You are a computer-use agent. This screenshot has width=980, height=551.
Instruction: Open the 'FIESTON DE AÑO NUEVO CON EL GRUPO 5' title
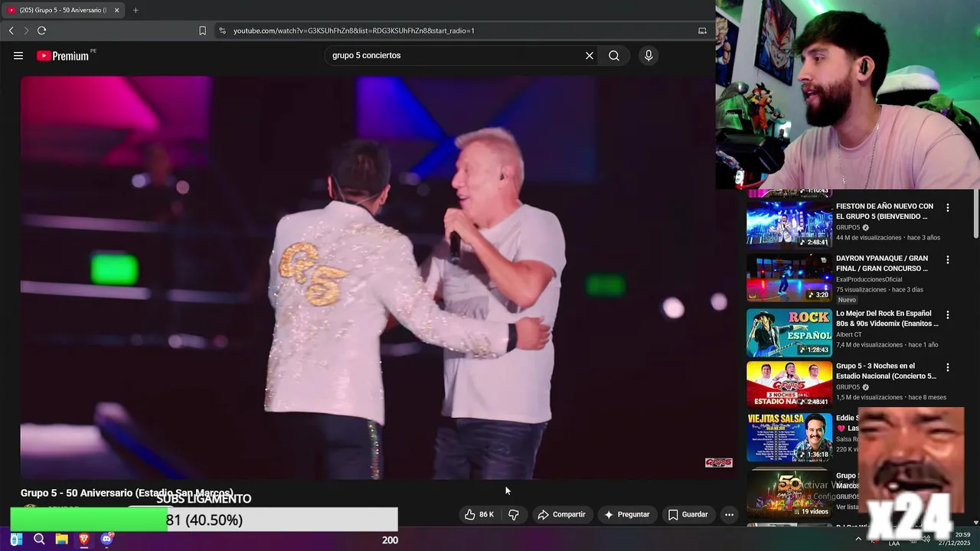[x=885, y=211]
